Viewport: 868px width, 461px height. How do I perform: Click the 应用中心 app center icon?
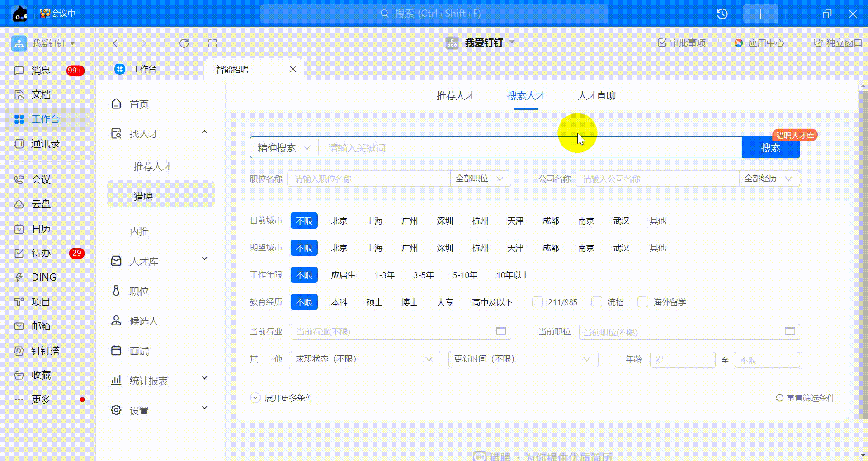pyautogui.click(x=739, y=43)
